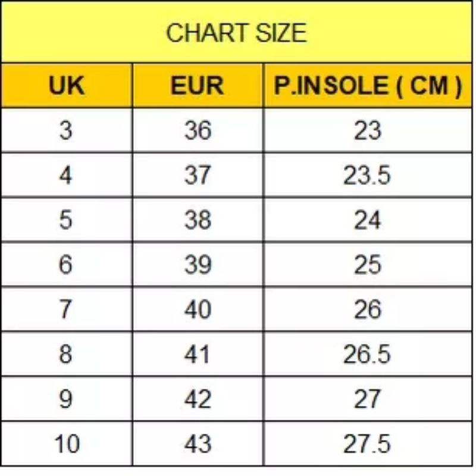Click the CHART SIZE title header
The width and height of the screenshot is (476, 476).
[x=236, y=32]
